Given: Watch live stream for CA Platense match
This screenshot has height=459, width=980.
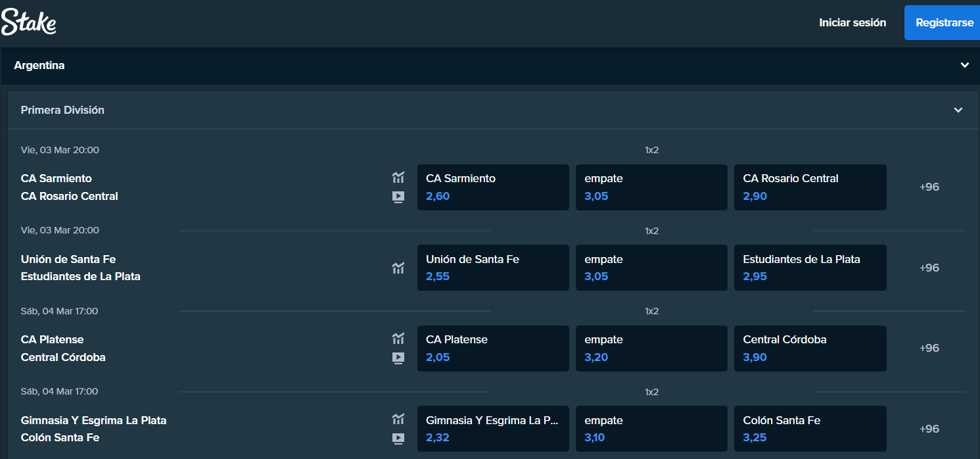Looking at the screenshot, I should [398, 358].
